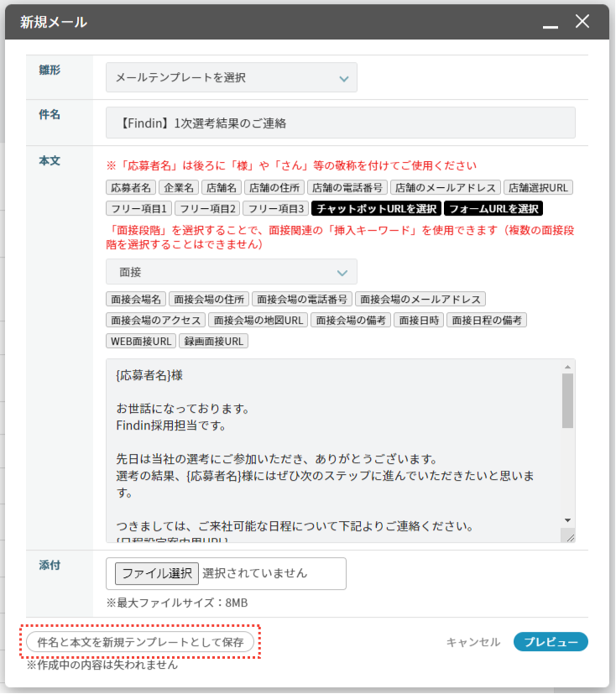Image resolution: width=616 pixels, height=694 pixels.
Task: Insert the WEB面接URL keyword
Action: coord(141,341)
